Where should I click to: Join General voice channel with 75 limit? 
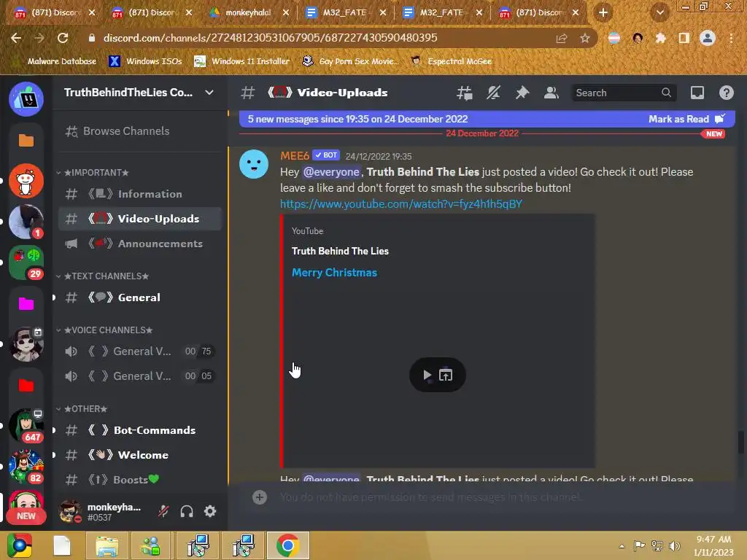[139, 351]
